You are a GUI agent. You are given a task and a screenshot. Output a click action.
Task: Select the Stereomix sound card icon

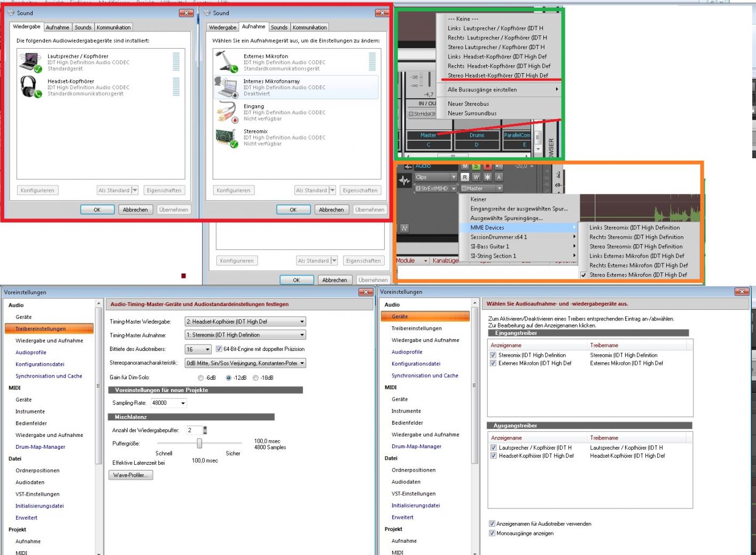[x=227, y=137]
